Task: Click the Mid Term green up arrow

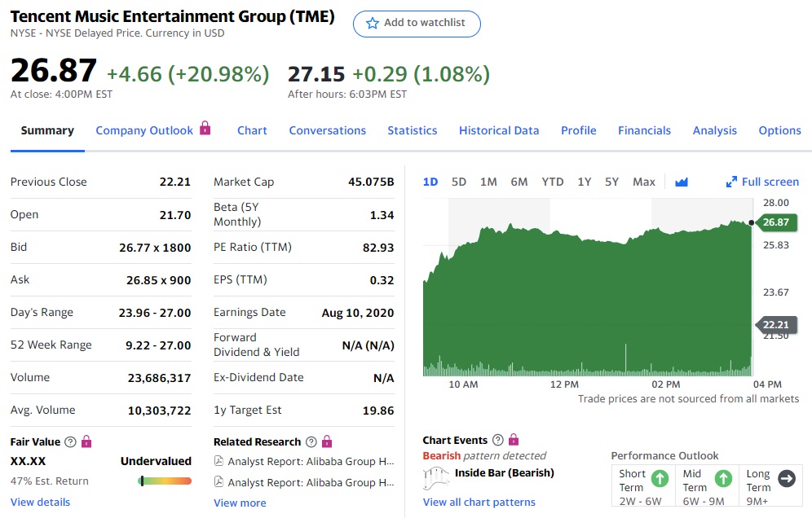Action: click(x=723, y=479)
